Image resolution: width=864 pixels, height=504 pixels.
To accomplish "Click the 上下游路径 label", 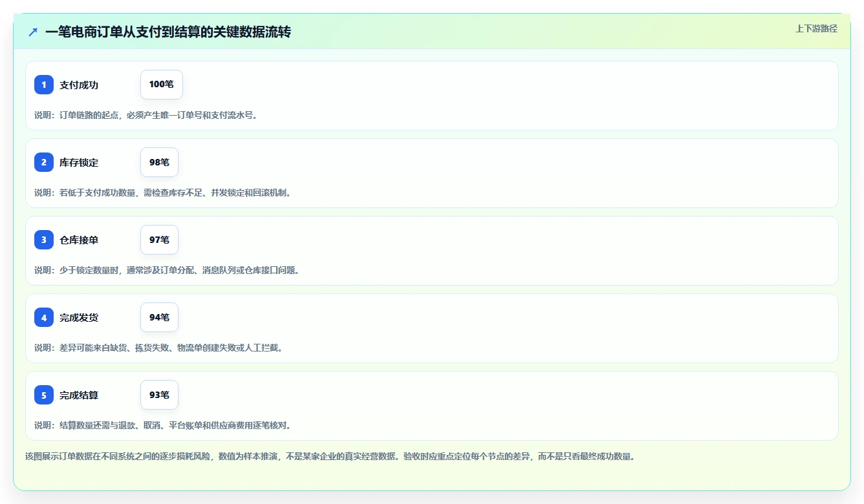I will 816,28.
